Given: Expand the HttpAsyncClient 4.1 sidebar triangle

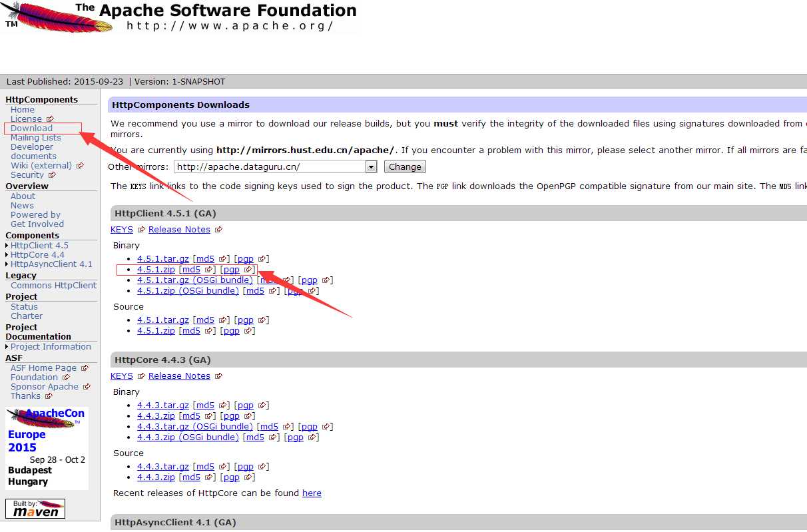Looking at the screenshot, I should (7, 264).
